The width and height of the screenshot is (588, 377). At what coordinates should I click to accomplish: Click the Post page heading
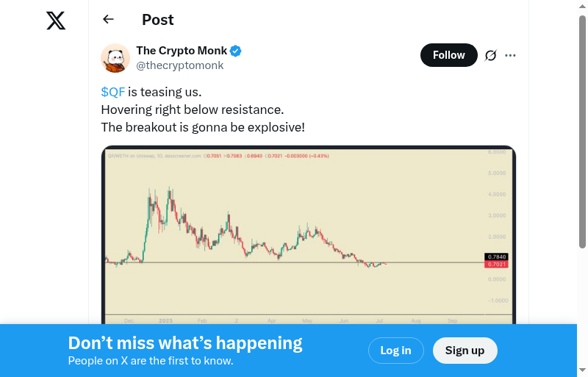click(x=158, y=20)
